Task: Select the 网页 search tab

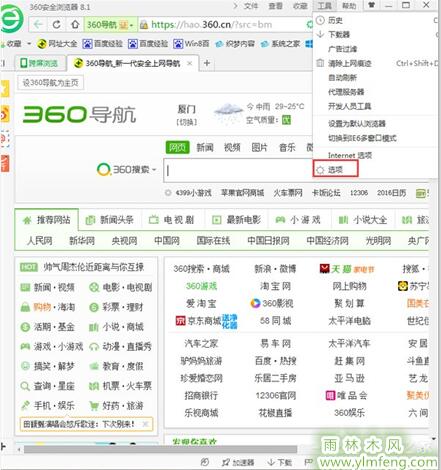Action: point(177,147)
